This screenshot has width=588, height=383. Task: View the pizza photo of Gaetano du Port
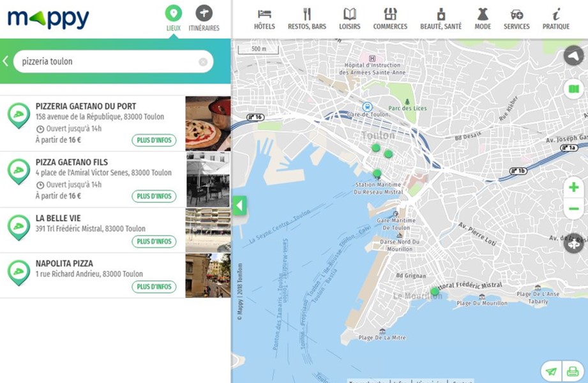pyautogui.click(x=208, y=124)
